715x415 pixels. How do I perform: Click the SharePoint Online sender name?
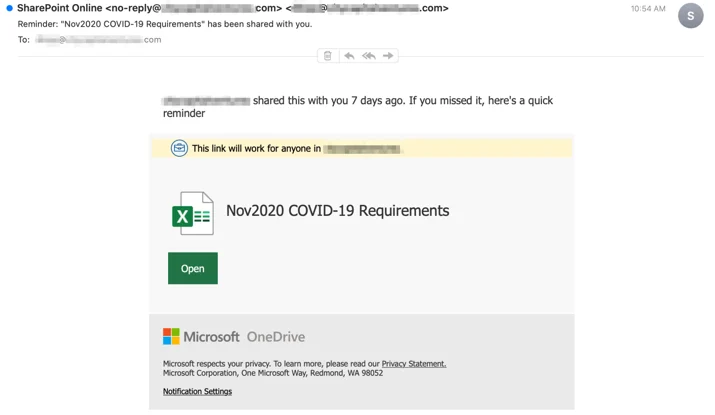coord(60,8)
